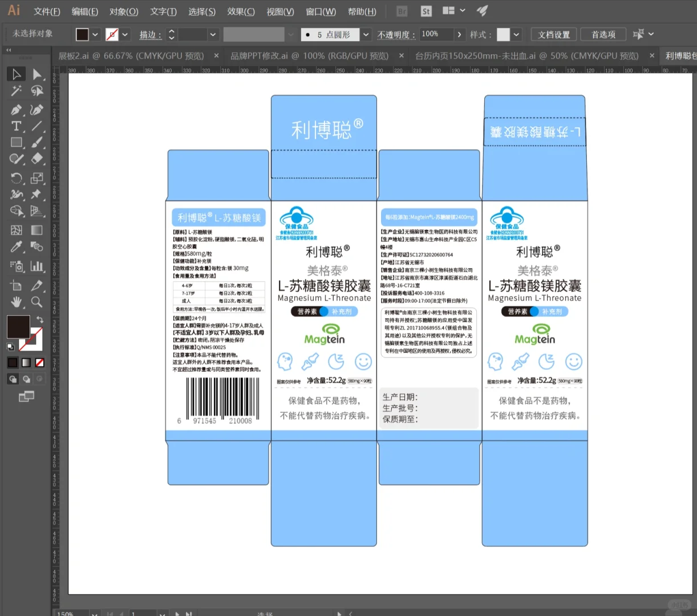This screenshot has height=616, width=697.
Task: Open the stroke color dropdown arrow
Action: pos(125,34)
